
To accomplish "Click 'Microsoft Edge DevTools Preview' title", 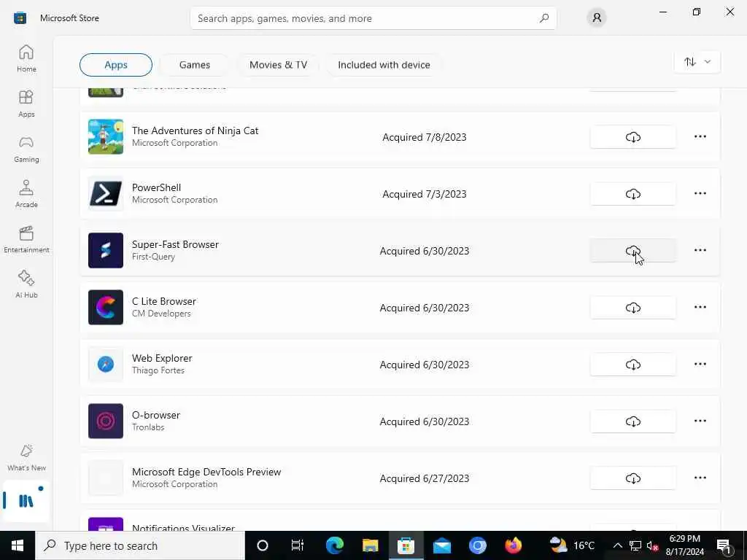I will (x=206, y=472).
